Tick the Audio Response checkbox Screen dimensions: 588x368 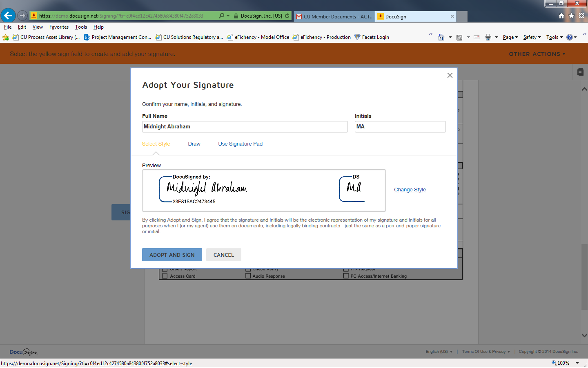tap(248, 276)
